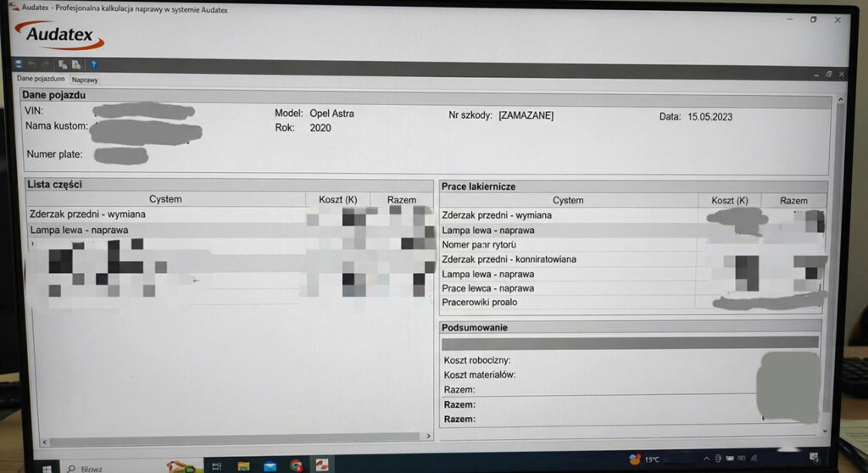Select 'Zderzak przedni - wymiana' in Prace lakiernicze
868x473 pixels.
point(496,215)
